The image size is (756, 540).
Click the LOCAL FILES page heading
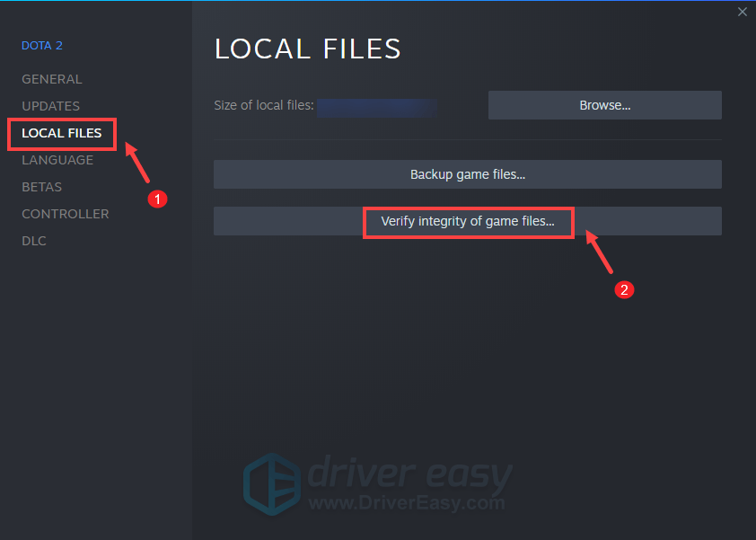coord(308,49)
